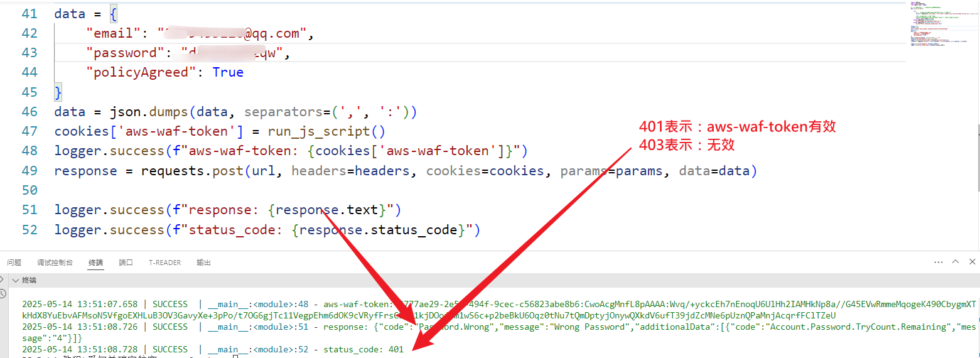Collapse the 终端 section chevron
The image size is (980, 358).
(15, 280)
